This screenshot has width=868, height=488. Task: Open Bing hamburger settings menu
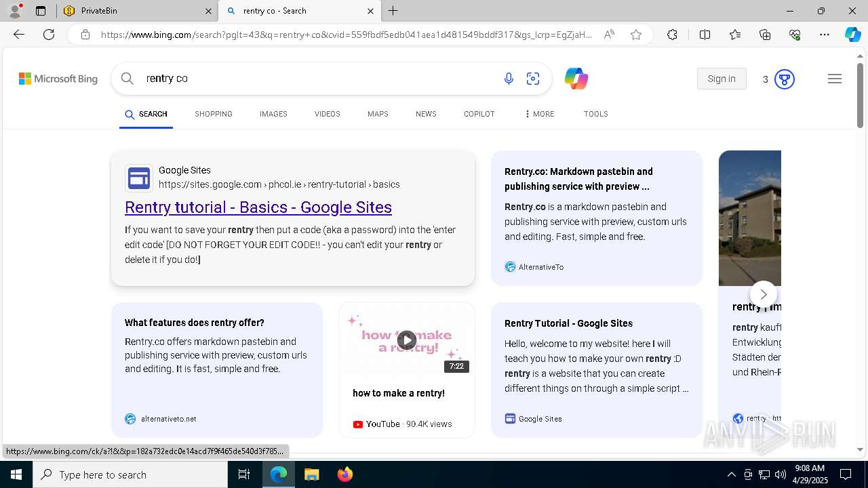click(835, 79)
